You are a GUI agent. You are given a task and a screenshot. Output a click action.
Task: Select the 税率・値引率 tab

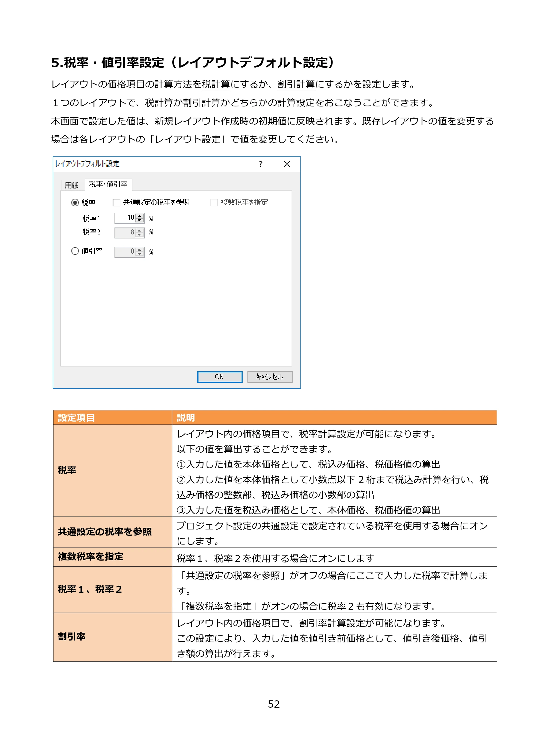click(108, 184)
